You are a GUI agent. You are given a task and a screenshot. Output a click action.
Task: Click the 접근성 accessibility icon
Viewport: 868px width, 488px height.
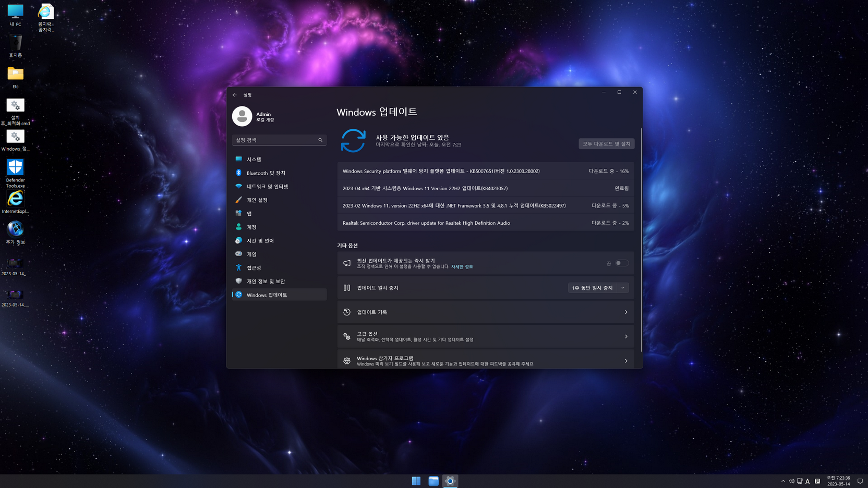(x=238, y=267)
